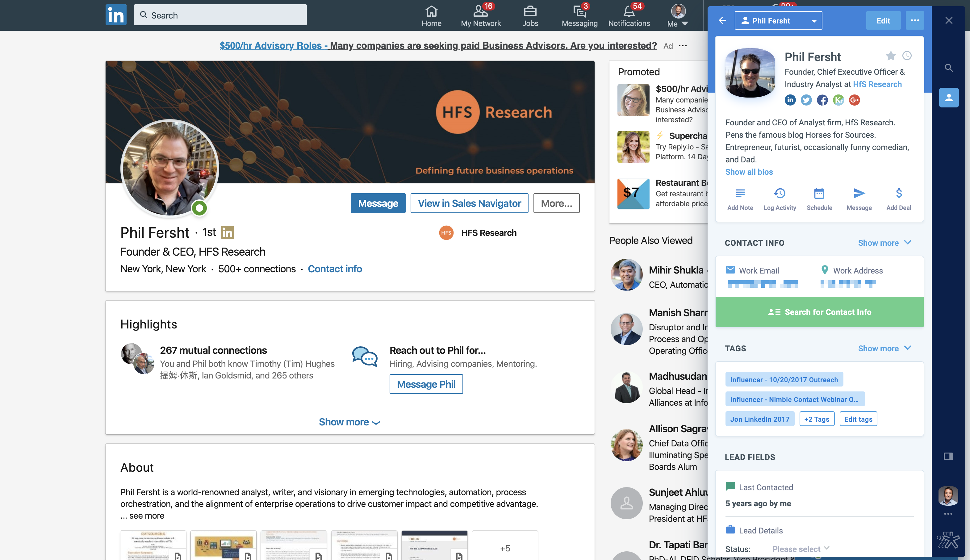Image resolution: width=970 pixels, height=560 pixels.
Task: Click View in Sales Navigator
Action: 469,203
